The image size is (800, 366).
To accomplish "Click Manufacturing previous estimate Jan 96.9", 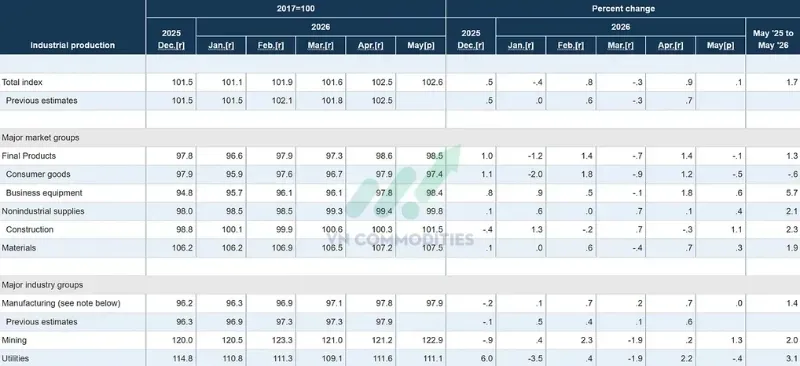I will click(x=235, y=322).
